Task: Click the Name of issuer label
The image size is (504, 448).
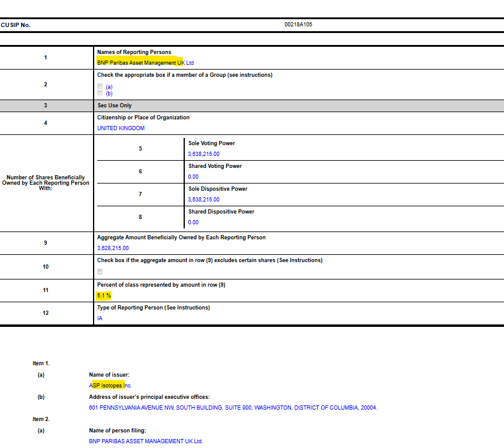Action: click(109, 375)
